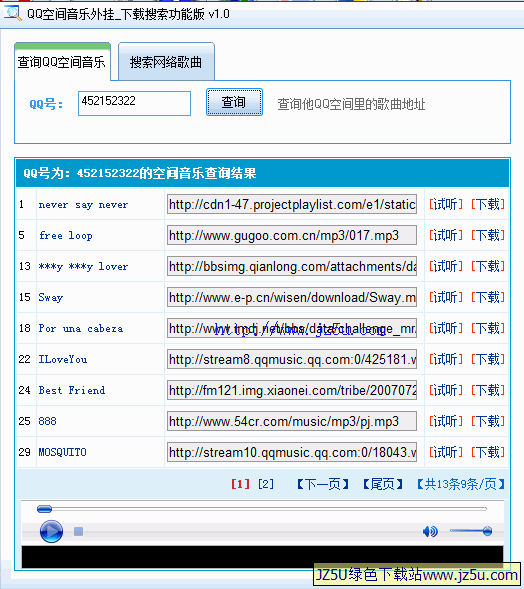Viewport: 524px width, 589px height.
Task: Click song title Por una cabeza
Action: (x=80, y=328)
